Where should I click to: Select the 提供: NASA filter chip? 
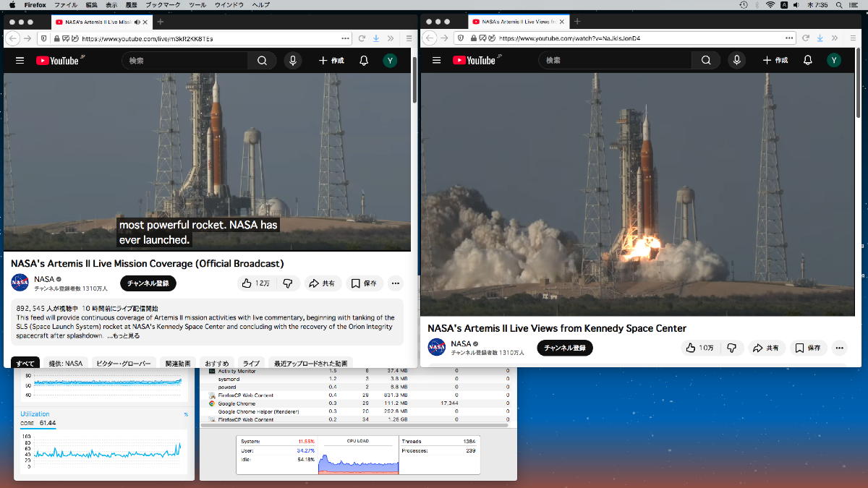(x=66, y=363)
